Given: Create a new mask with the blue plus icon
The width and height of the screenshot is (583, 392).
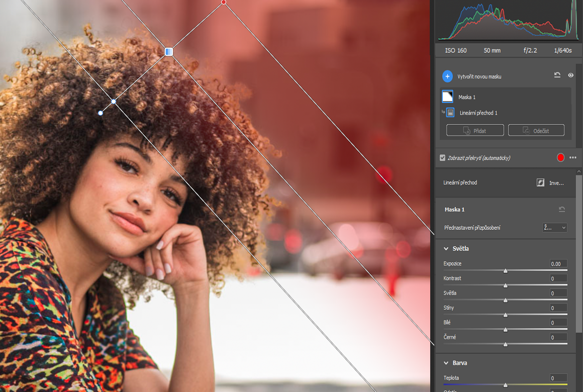Looking at the screenshot, I should [x=447, y=76].
